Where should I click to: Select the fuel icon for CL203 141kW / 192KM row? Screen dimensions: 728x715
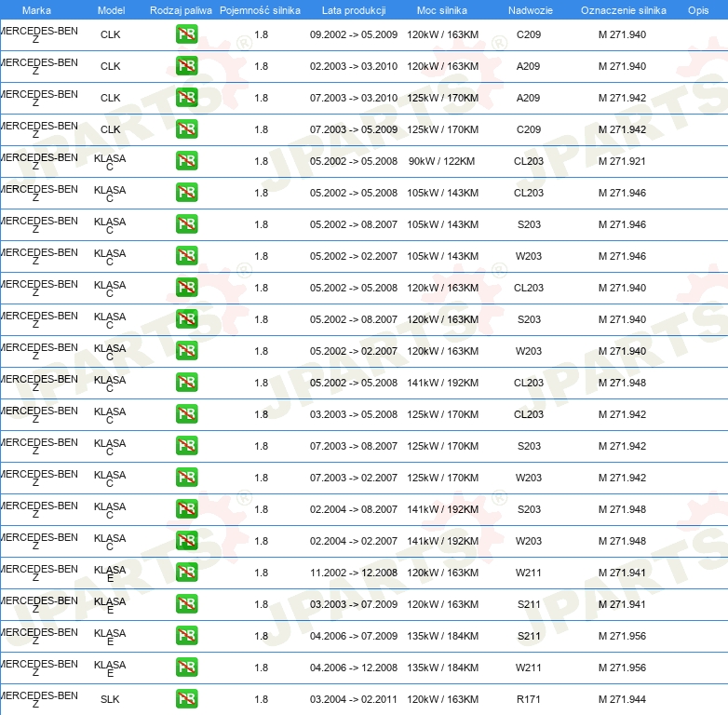point(186,383)
